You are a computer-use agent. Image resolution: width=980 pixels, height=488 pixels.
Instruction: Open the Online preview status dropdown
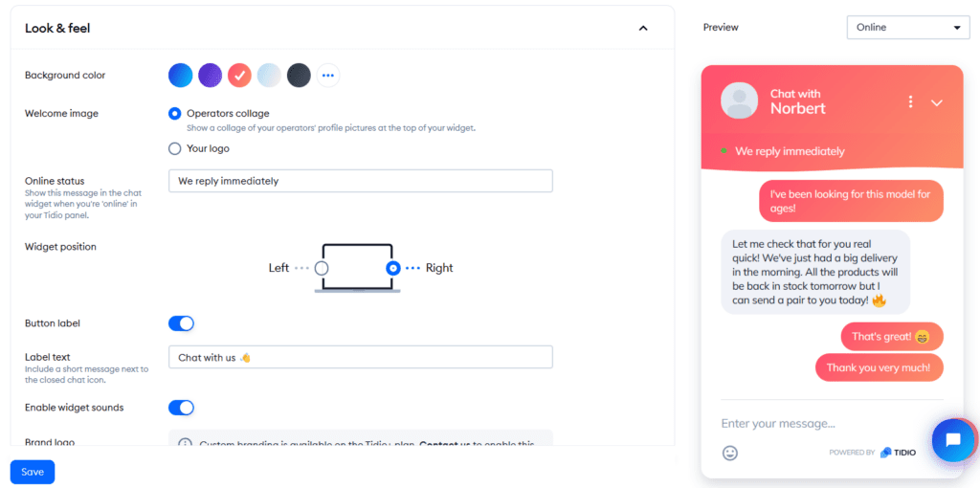pyautogui.click(x=908, y=28)
